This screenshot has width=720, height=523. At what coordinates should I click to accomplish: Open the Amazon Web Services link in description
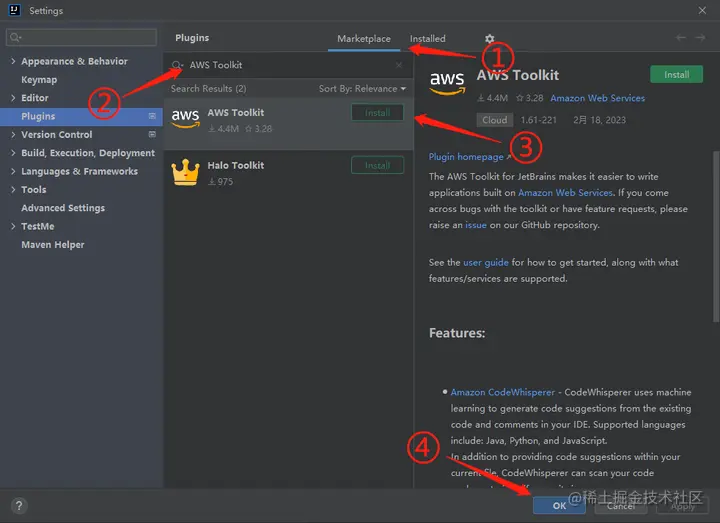pos(565,193)
